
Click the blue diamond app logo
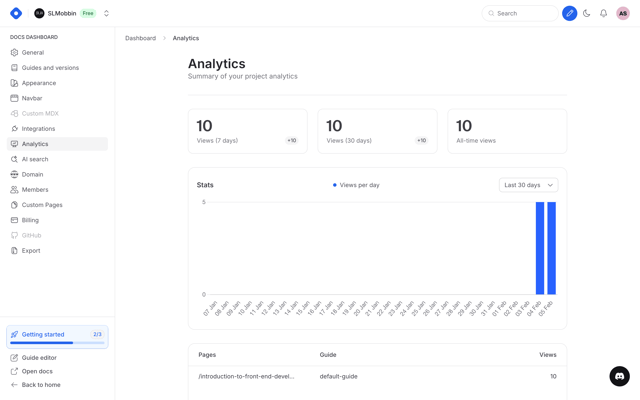[16, 13]
